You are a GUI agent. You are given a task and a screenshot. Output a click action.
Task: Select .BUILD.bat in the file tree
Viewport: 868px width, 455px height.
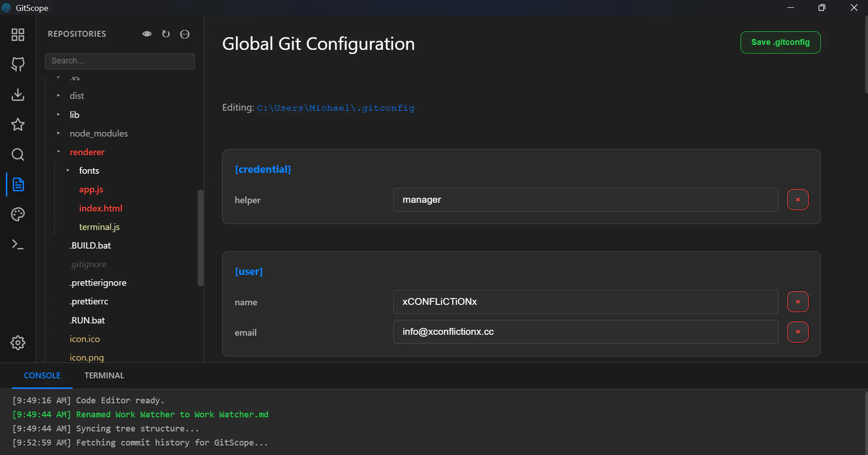(90, 245)
